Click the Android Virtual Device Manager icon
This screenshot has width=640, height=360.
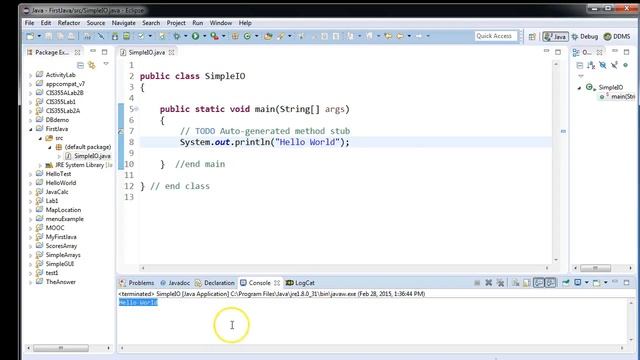127,36
